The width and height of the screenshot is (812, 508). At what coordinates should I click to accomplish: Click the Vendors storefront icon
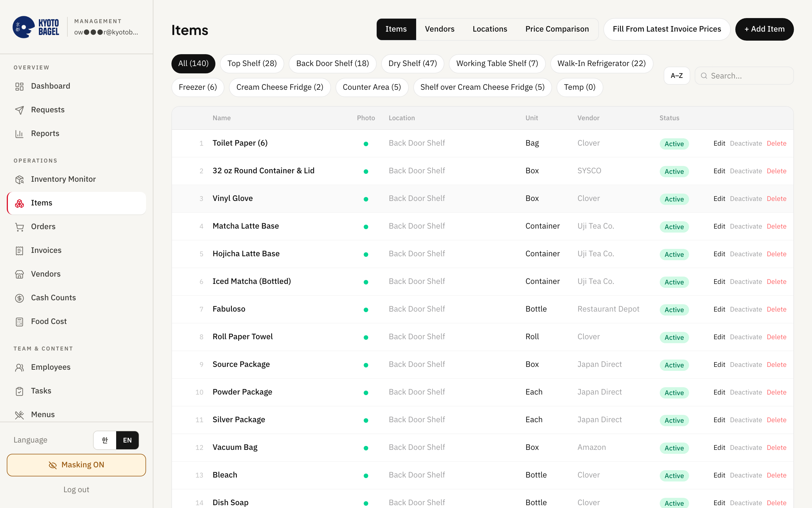[19, 275]
